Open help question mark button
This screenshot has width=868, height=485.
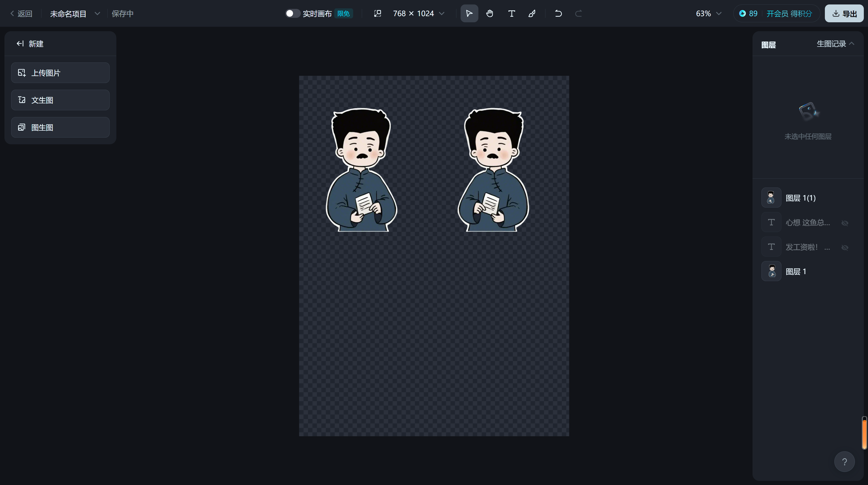[x=844, y=461]
